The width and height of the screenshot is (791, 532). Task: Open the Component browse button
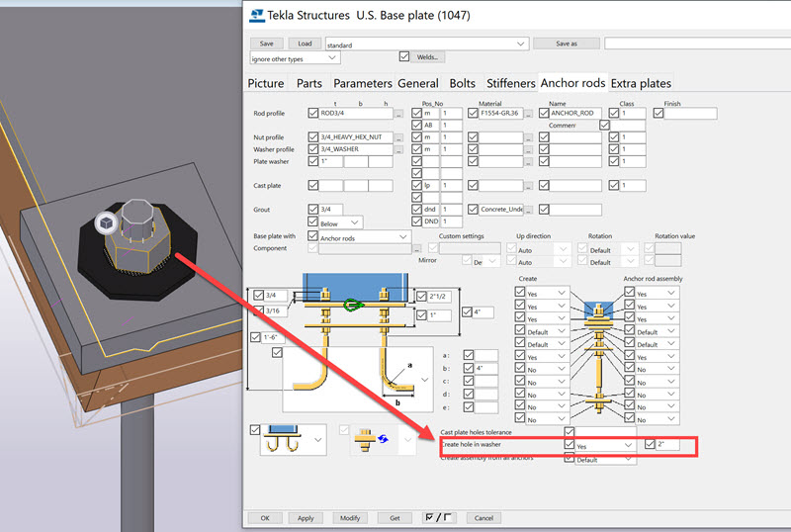tap(417, 248)
